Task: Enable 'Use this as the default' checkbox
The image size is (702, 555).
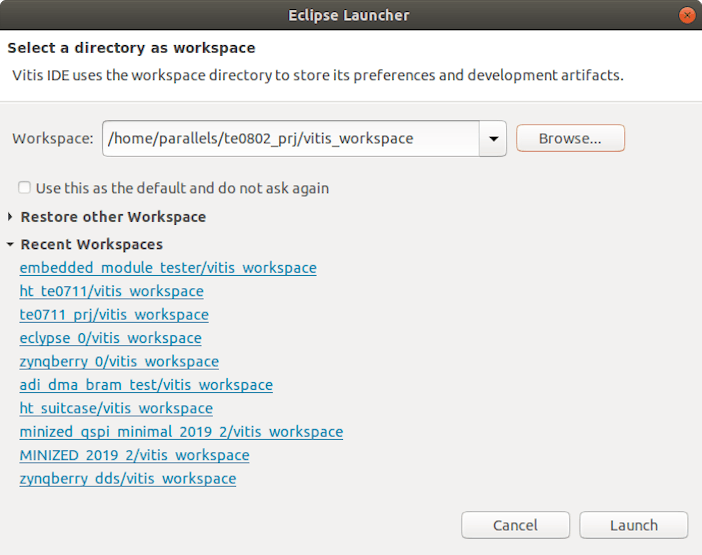Action: (24, 188)
